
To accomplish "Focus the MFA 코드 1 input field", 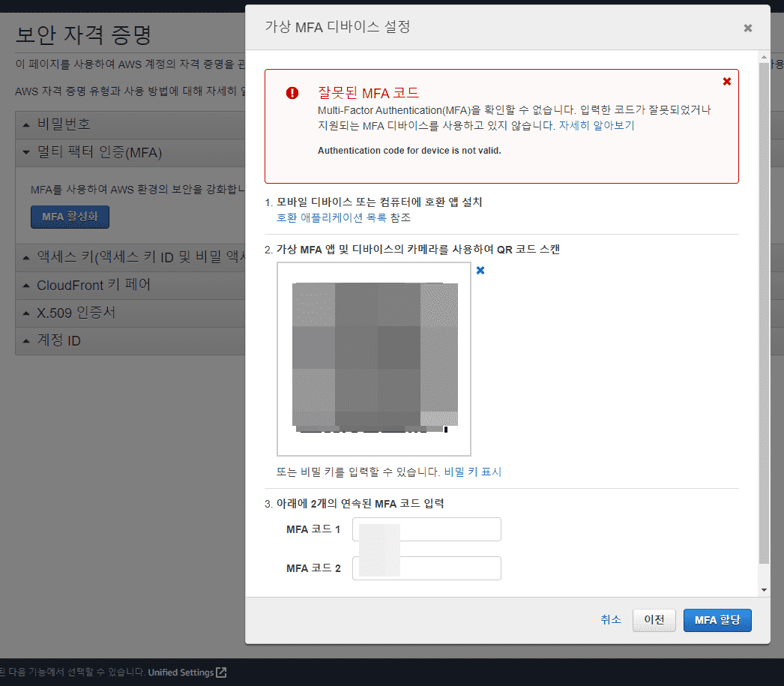I will click(426, 529).
